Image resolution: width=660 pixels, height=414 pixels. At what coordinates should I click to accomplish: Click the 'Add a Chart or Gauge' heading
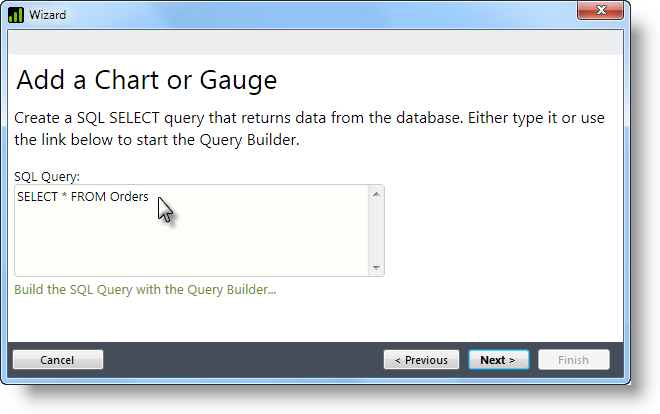click(146, 80)
